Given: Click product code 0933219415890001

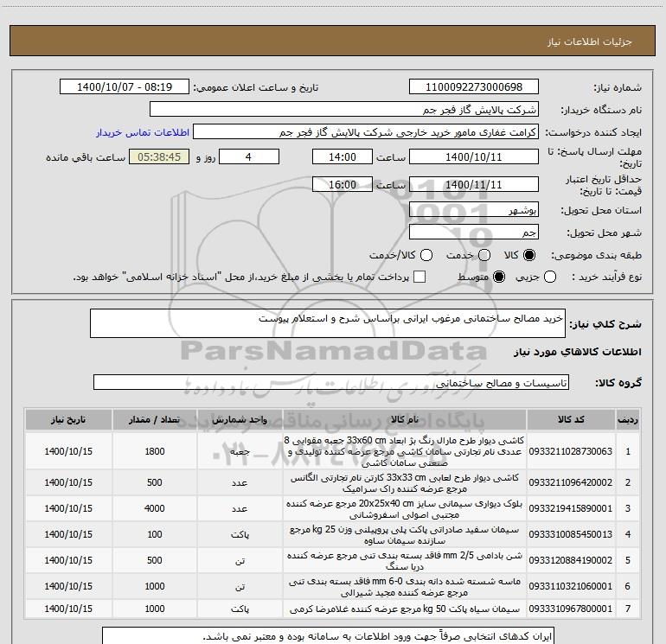Looking at the screenshot, I should 571,508.
